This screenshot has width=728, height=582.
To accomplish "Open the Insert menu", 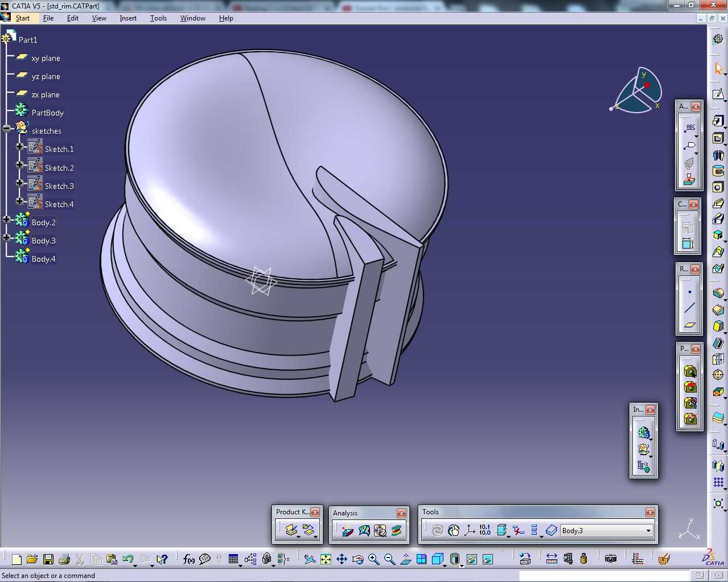I will (128, 18).
